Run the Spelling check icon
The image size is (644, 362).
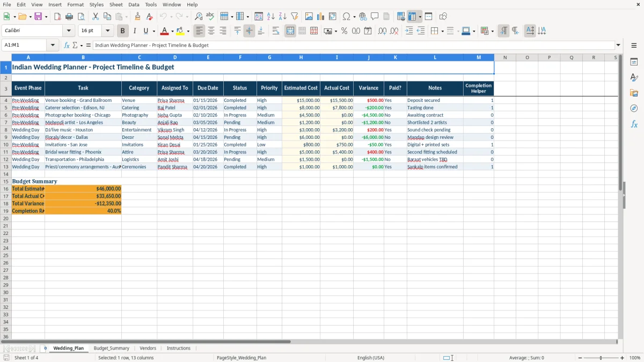click(x=210, y=17)
